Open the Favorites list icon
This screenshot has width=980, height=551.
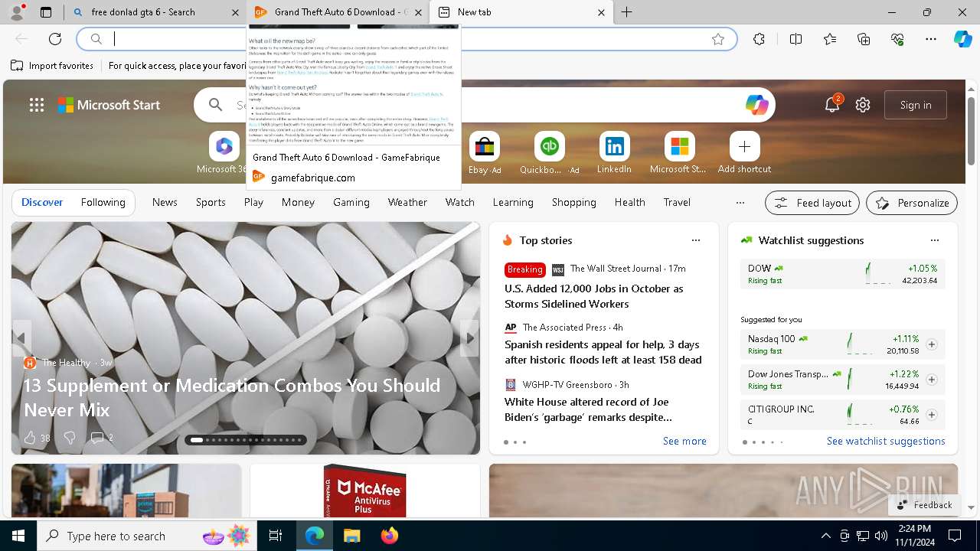point(830,39)
